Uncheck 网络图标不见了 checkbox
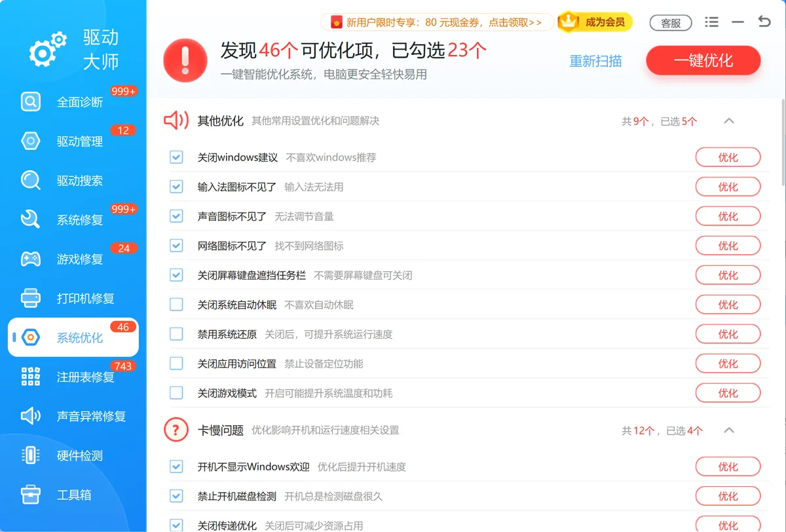786x532 pixels. pyautogui.click(x=176, y=246)
